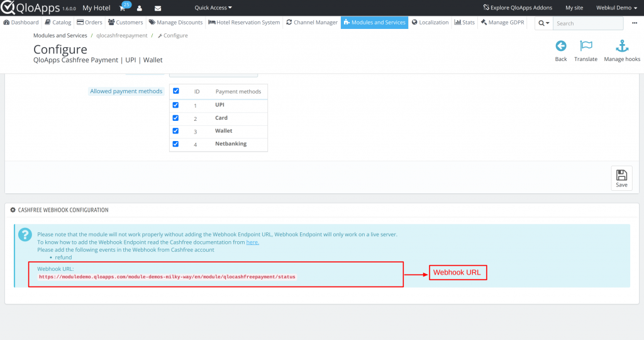Viewport: 644px width, 340px height.
Task: Toggle the select-all payment methods checkbox
Action: click(x=176, y=91)
